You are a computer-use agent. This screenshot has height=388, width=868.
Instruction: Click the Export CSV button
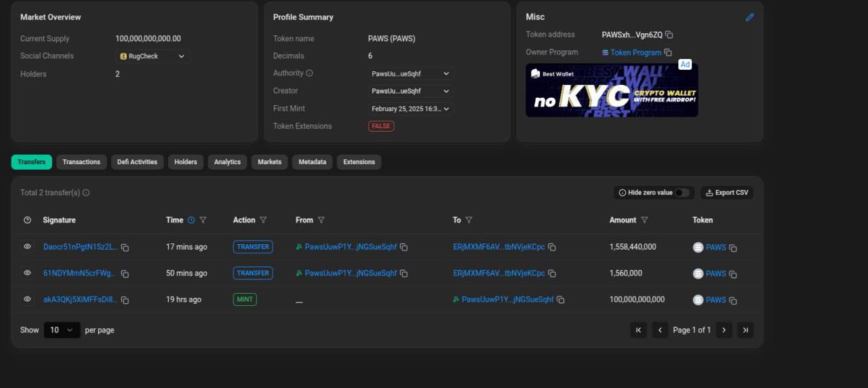tap(727, 193)
